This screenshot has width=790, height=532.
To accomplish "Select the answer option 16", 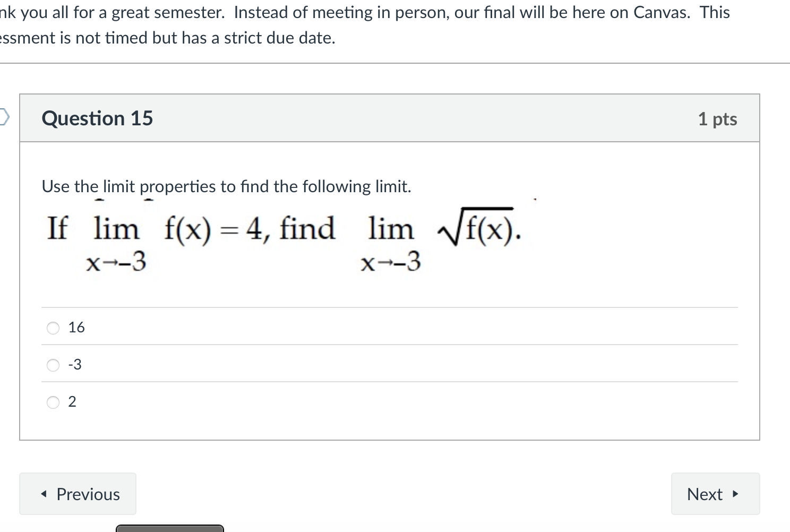I will point(75,327).
